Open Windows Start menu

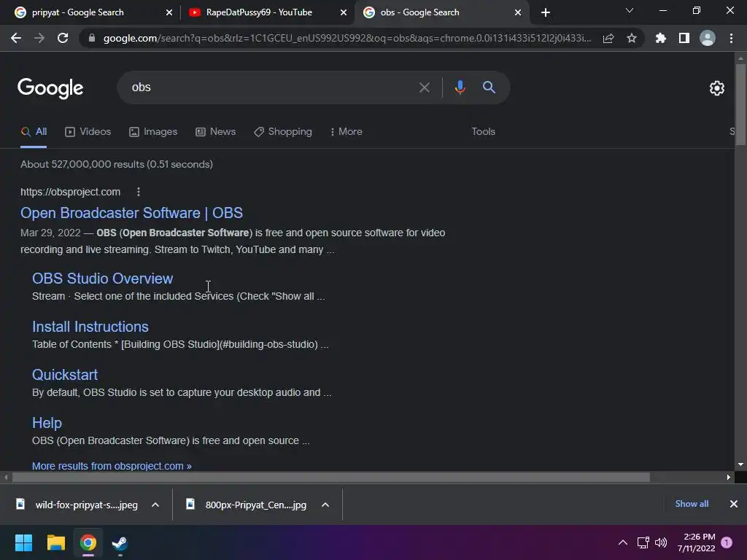click(x=23, y=542)
